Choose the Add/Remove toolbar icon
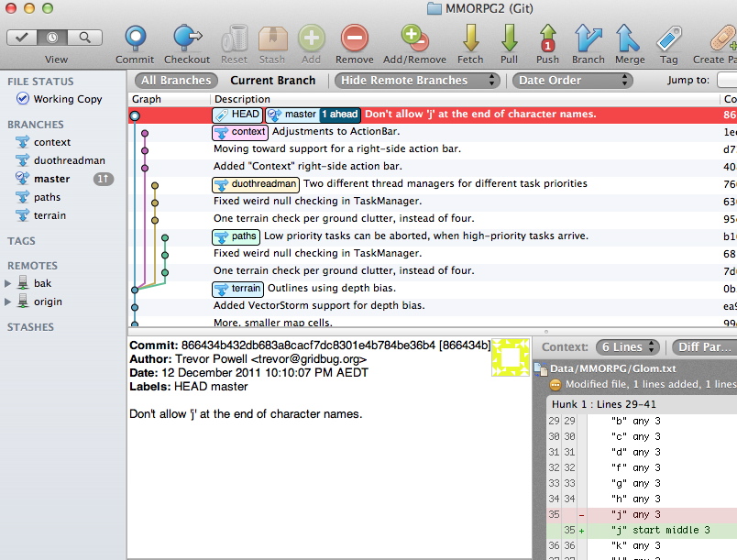This screenshot has height=560, width=737. tap(414, 38)
